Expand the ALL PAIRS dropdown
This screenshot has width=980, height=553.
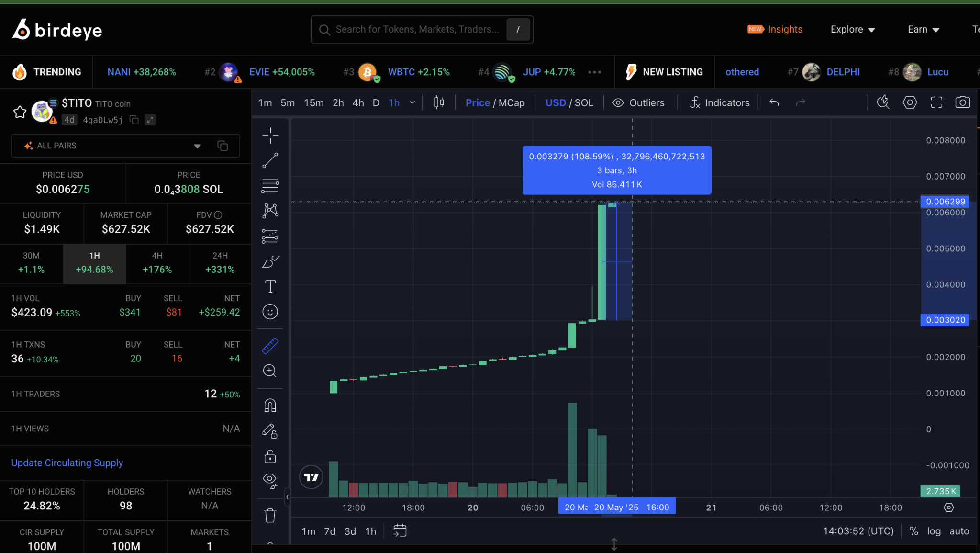[x=197, y=146]
